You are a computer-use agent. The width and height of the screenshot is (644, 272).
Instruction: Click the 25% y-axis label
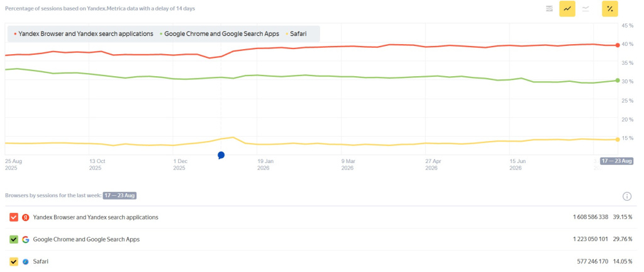628,101
